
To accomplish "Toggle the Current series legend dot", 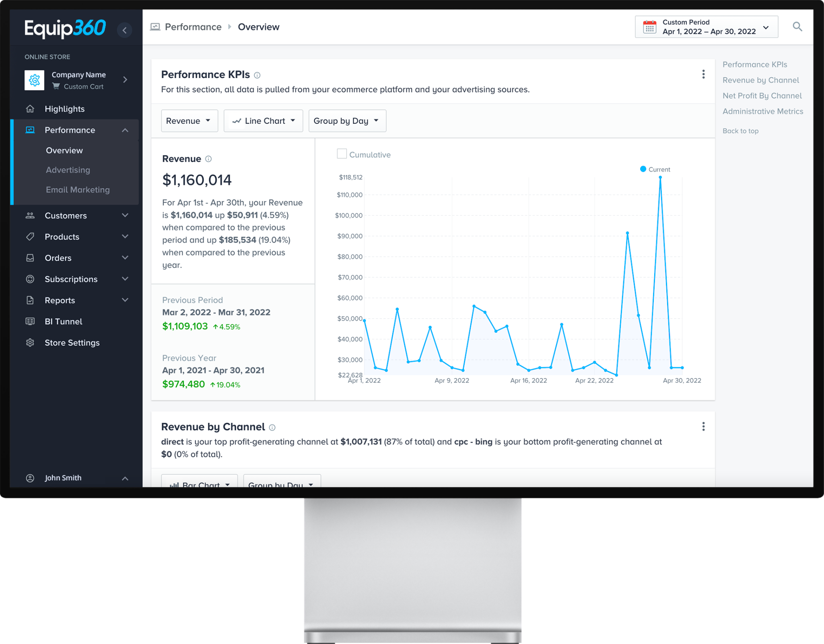I will [643, 169].
